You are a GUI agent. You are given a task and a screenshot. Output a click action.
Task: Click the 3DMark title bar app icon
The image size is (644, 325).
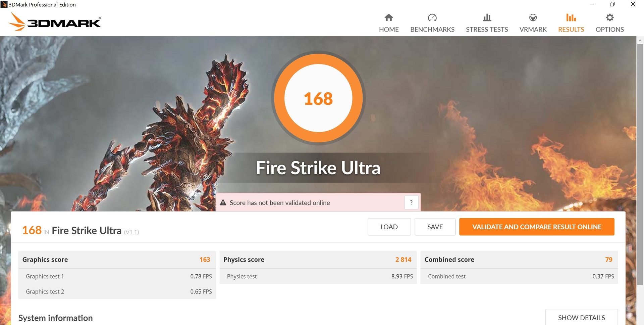click(x=4, y=4)
